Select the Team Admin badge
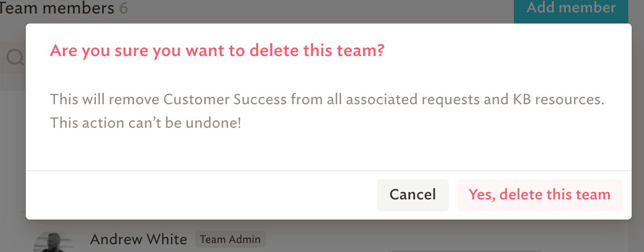This screenshot has width=644, height=252. click(x=231, y=239)
